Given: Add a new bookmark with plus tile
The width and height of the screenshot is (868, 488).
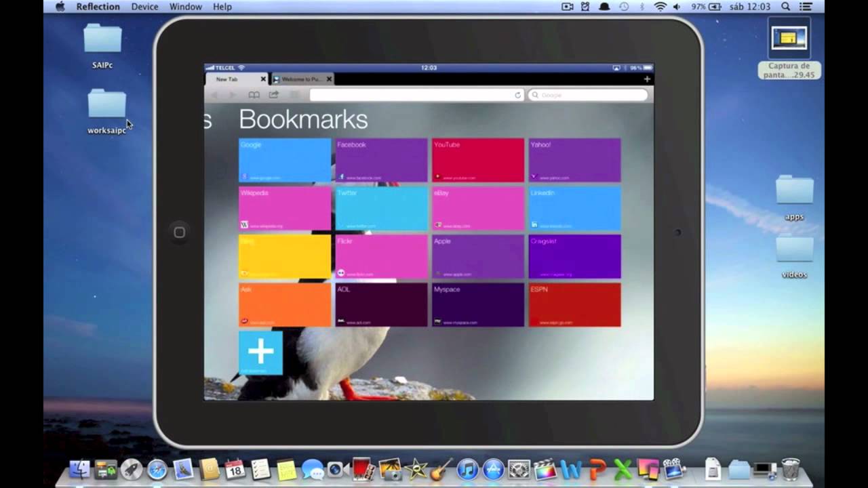Looking at the screenshot, I should click(260, 352).
